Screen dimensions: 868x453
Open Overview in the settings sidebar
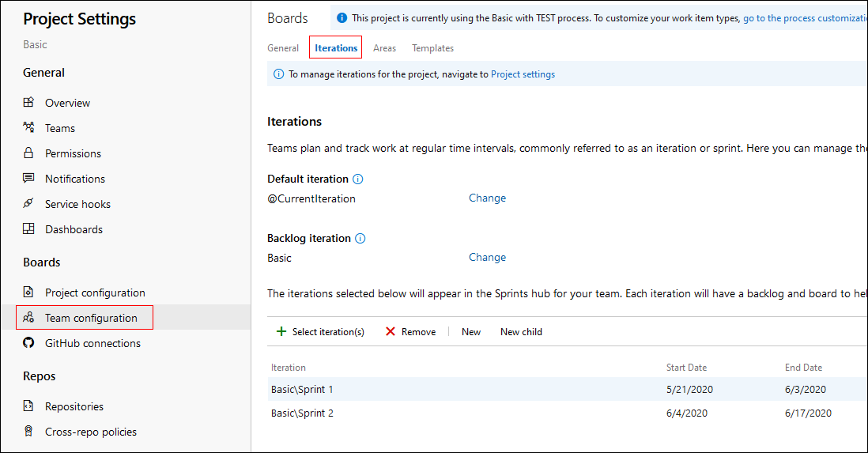(x=67, y=103)
